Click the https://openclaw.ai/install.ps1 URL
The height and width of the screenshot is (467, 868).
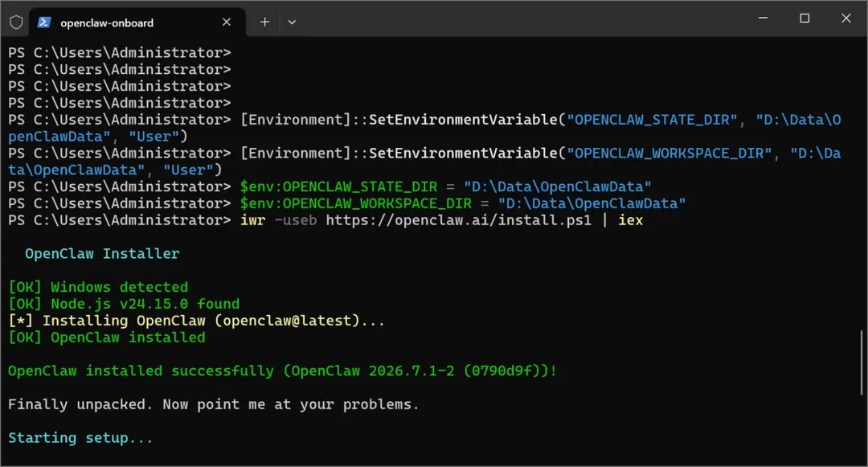(x=458, y=220)
